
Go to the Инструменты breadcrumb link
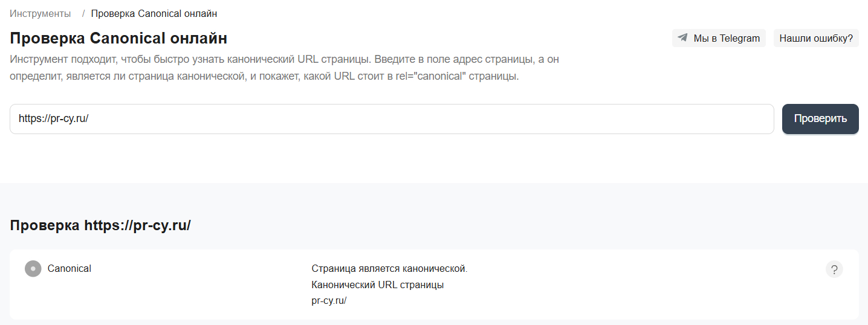pos(40,13)
